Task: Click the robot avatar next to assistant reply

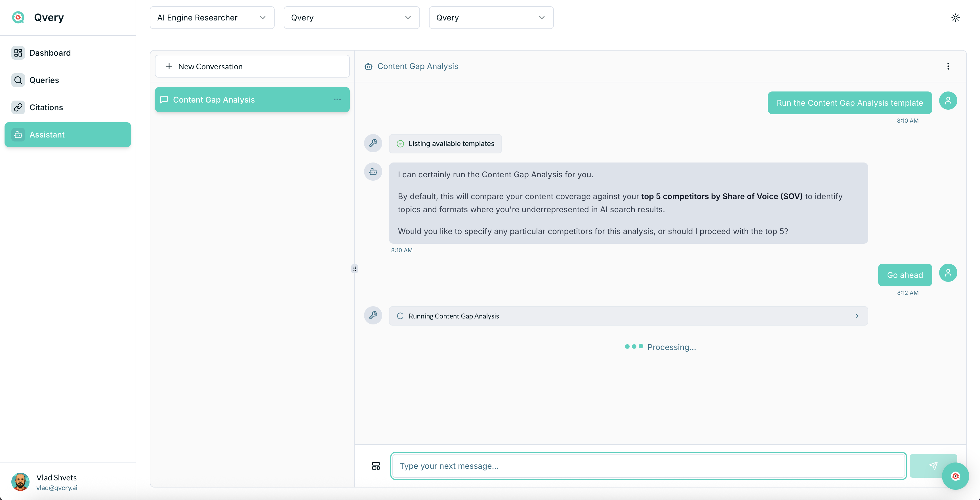Action: (373, 172)
